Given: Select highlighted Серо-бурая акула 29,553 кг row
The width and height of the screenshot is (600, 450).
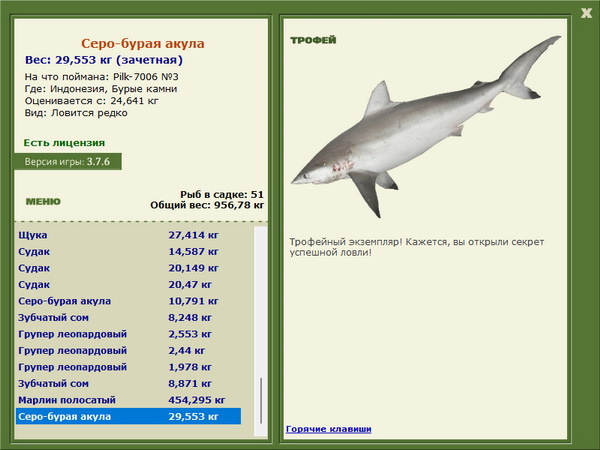Looking at the screenshot, I should point(129,416).
